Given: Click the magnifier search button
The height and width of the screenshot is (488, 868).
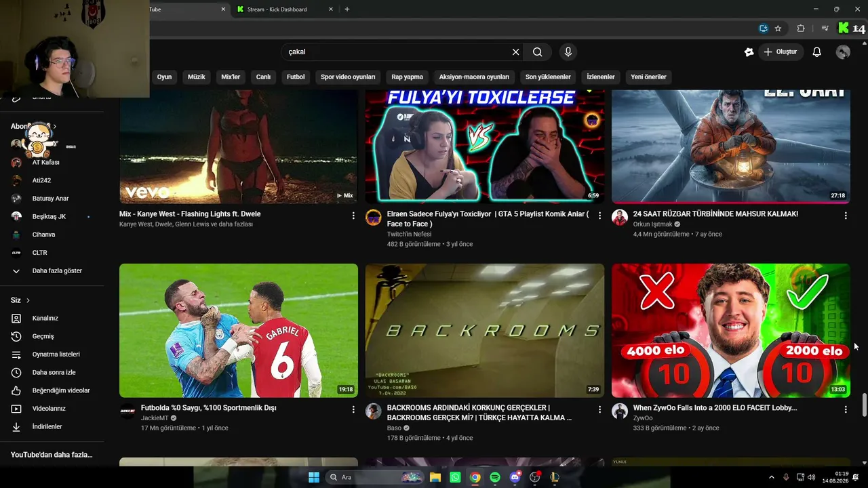Looking at the screenshot, I should pos(537,52).
